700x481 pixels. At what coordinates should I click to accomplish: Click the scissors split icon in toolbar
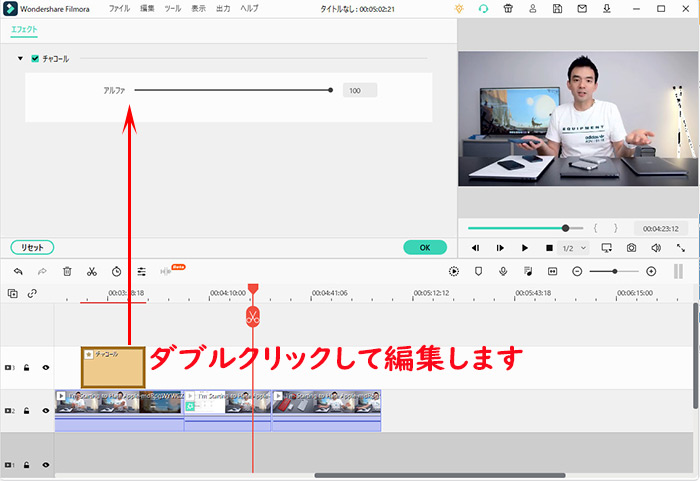(x=92, y=271)
